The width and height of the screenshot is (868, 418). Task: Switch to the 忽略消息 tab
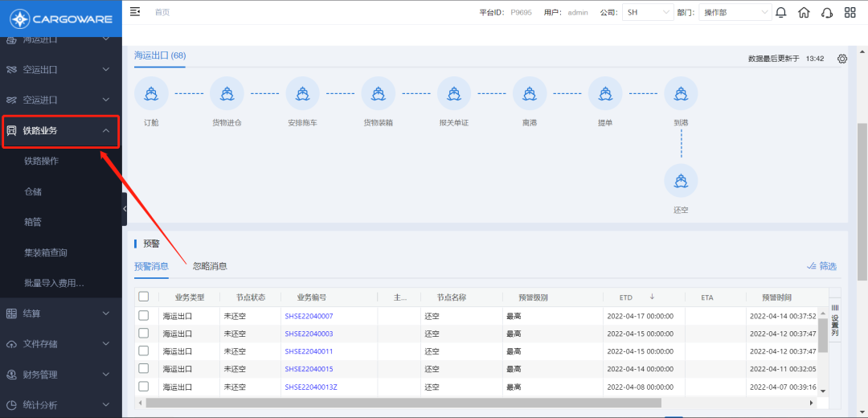pos(209,266)
